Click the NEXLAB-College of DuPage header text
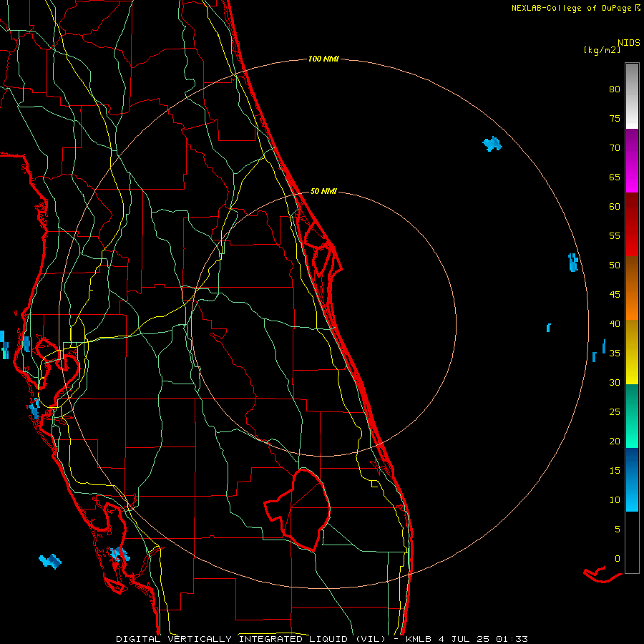The image size is (644, 644). tap(571, 8)
